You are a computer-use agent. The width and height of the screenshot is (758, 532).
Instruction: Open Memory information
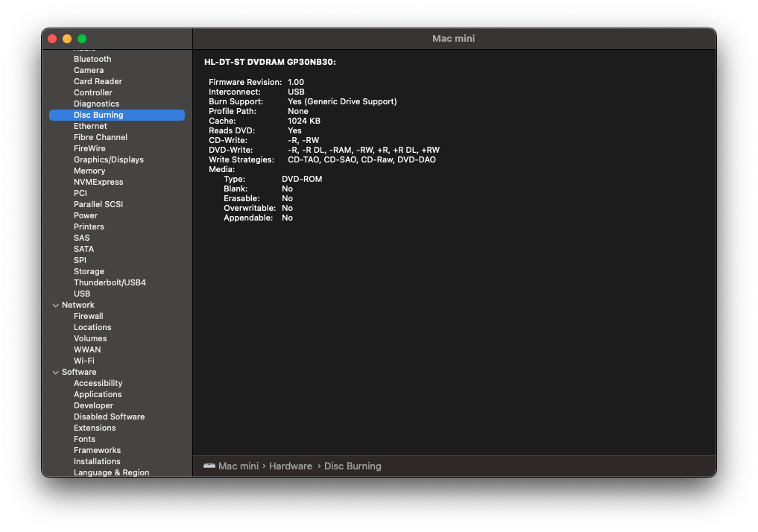89,171
